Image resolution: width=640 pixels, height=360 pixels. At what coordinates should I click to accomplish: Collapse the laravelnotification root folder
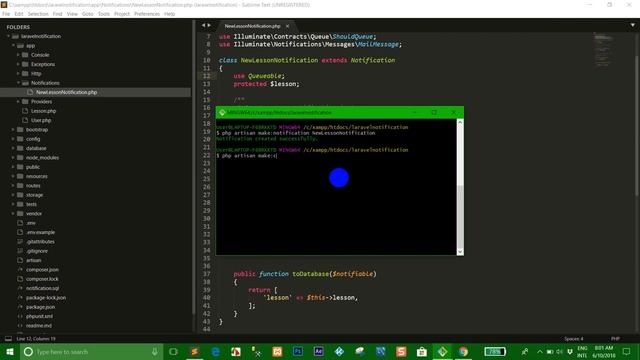[8, 36]
